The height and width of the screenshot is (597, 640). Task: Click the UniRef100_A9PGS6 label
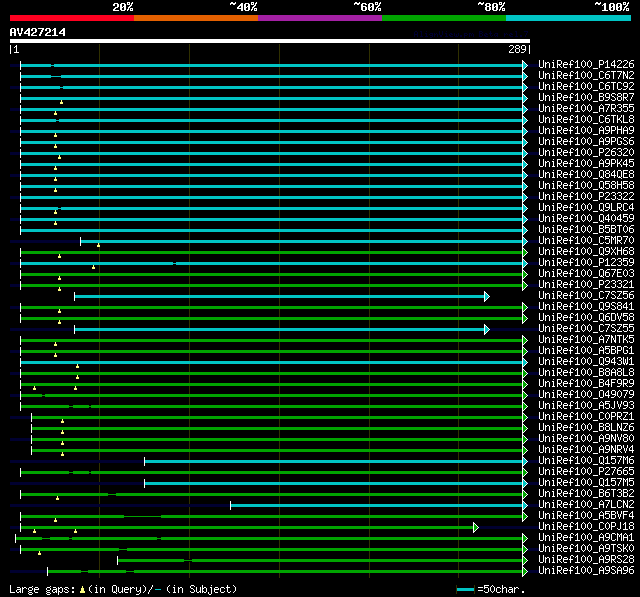[x=586, y=142]
